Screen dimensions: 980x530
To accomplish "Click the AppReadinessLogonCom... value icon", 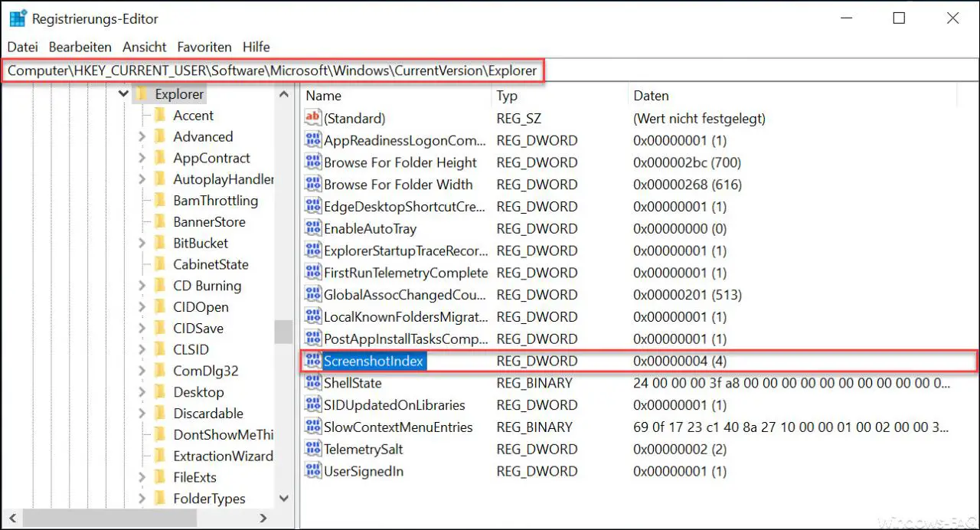I will pos(312,140).
